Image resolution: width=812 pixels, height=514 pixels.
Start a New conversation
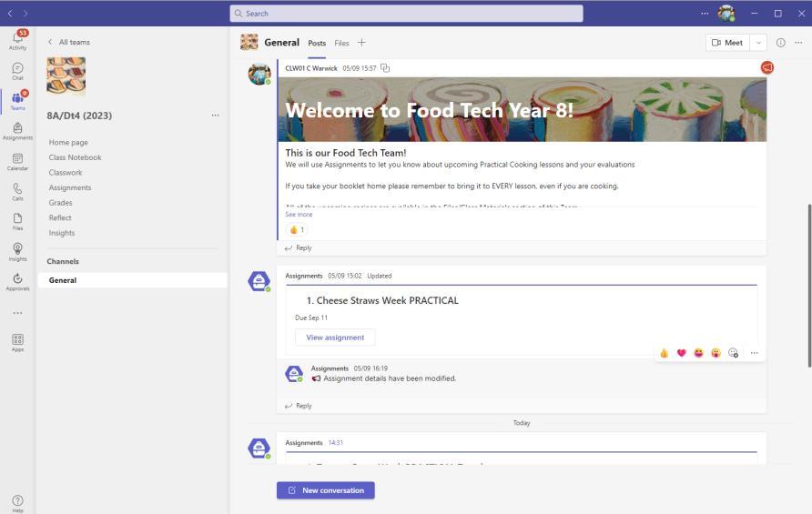pyautogui.click(x=326, y=490)
